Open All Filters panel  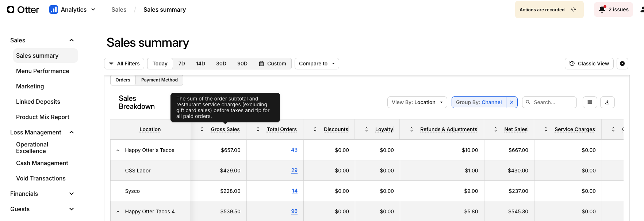tap(124, 64)
